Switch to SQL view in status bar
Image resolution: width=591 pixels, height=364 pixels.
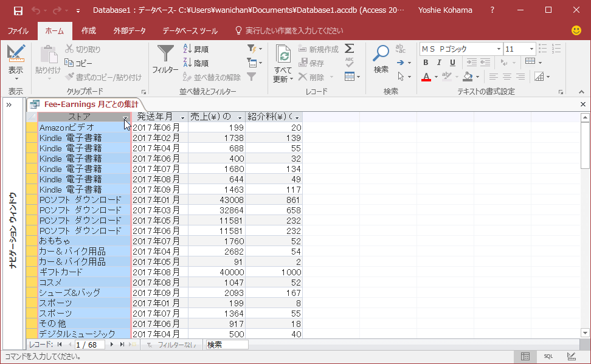coord(548,356)
